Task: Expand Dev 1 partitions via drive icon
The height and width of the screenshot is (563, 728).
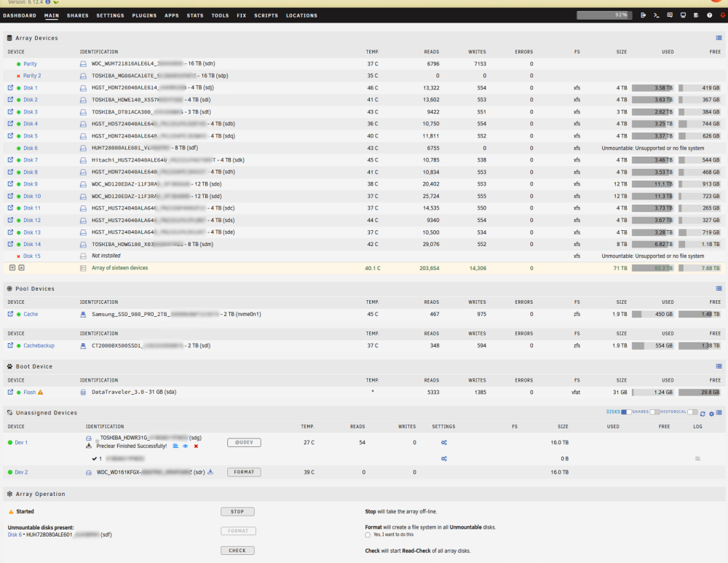Action: [x=88, y=438]
